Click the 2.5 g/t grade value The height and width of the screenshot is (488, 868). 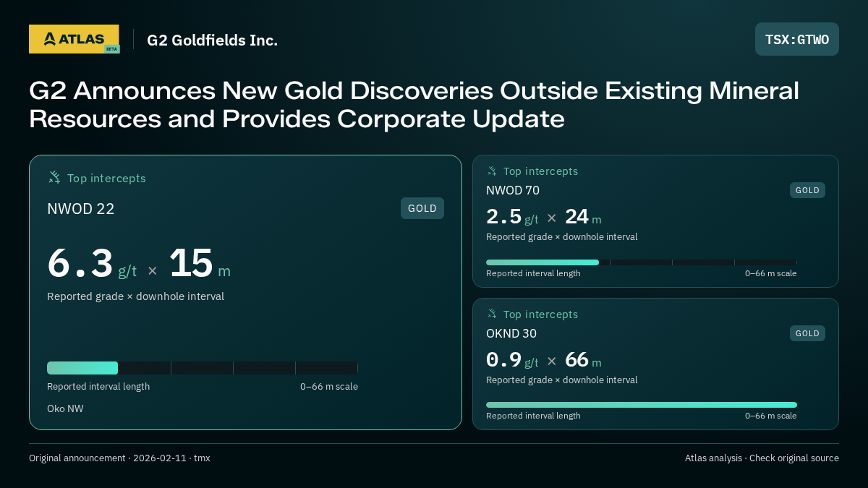pyautogui.click(x=512, y=217)
